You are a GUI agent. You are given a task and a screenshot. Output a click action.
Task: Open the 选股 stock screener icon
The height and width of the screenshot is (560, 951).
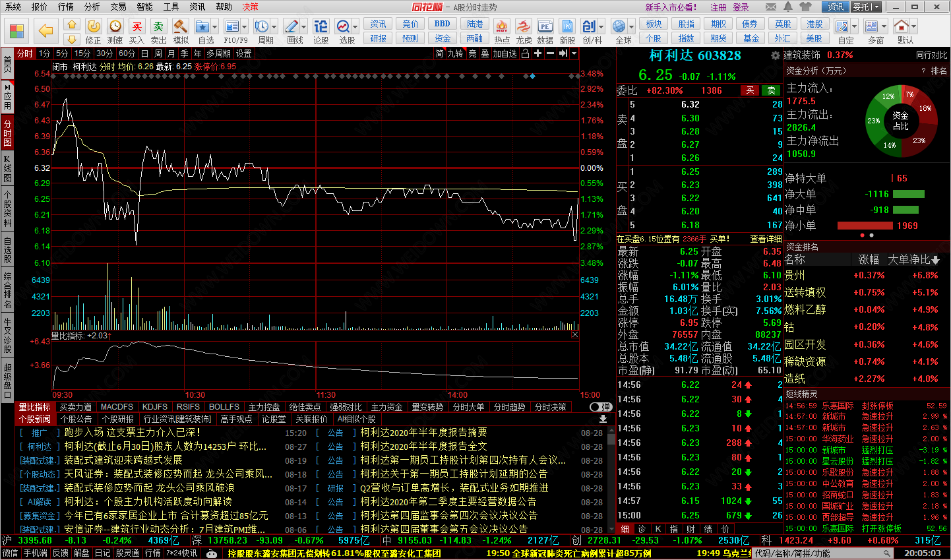[343, 26]
